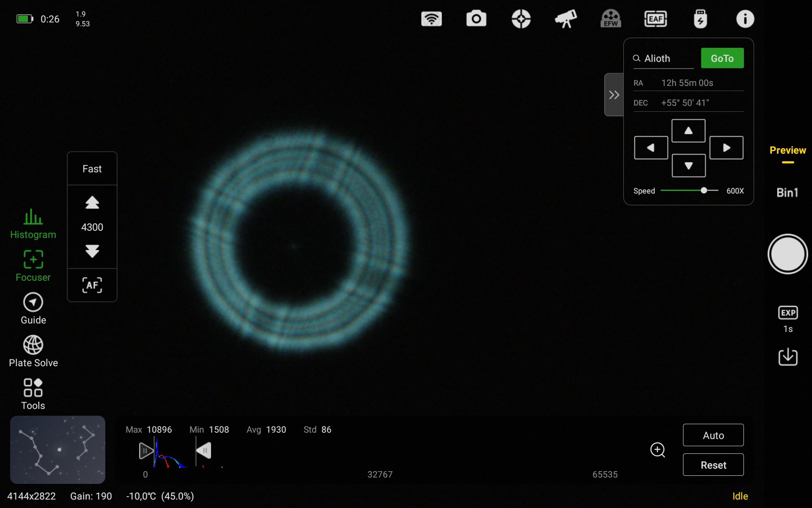Start autofocus with AF icon
This screenshot has width=812, height=508.
tap(92, 285)
